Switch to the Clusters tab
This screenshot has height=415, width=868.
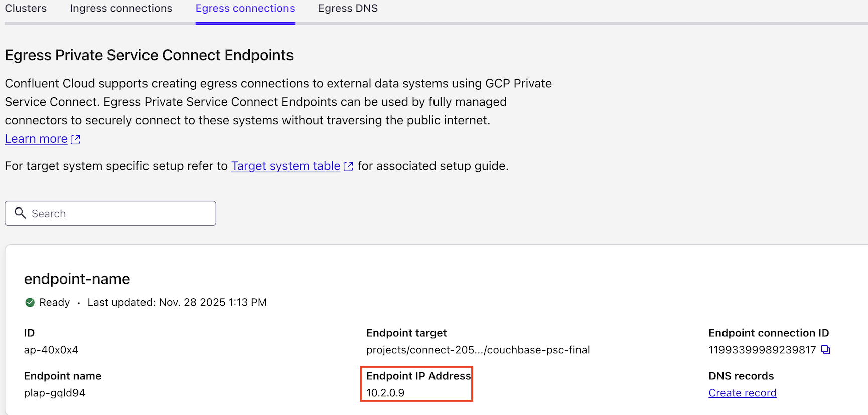(x=26, y=8)
